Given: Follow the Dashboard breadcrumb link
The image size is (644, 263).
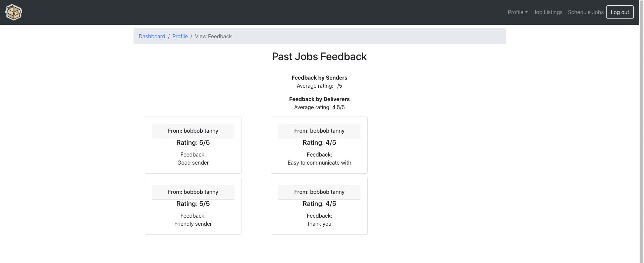Looking at the screenshot, I should [x=152, y=36].
